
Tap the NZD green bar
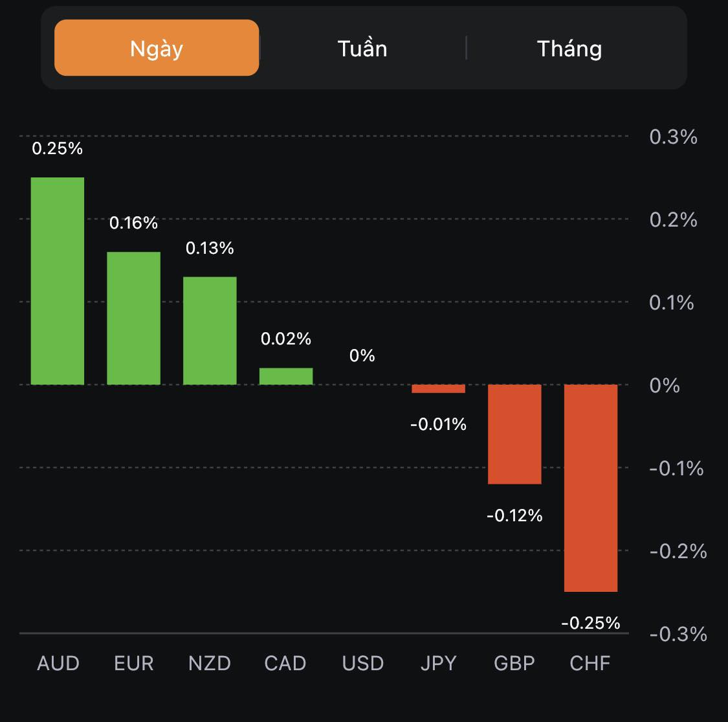[210, 330]
